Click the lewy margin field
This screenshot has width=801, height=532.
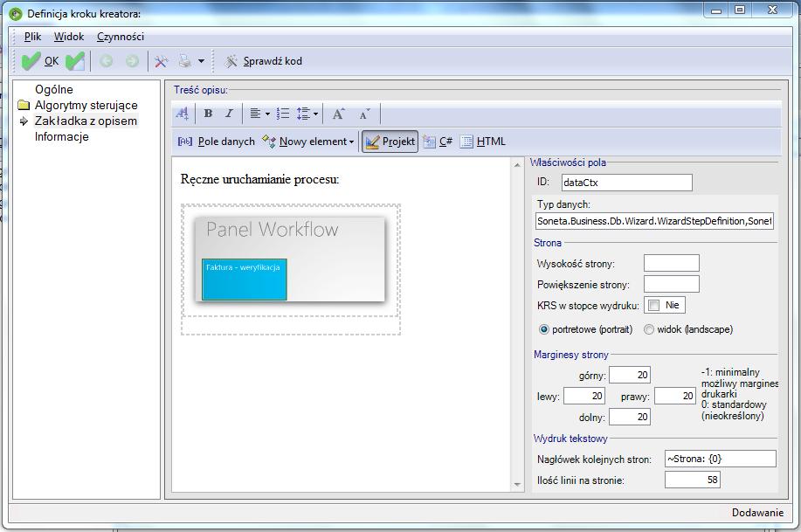[584, 396]
